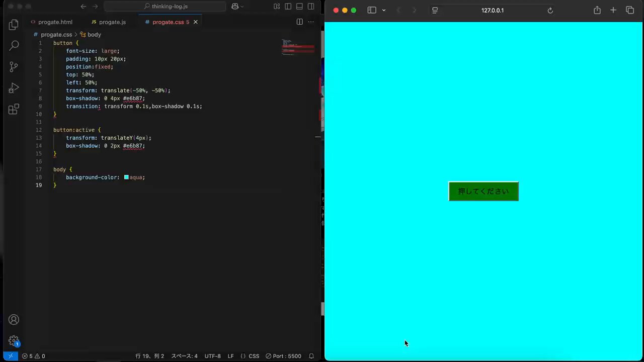Click the remote window indicator in status bar
The height and width of the screenshot is (362, 644).
[10, 356]
